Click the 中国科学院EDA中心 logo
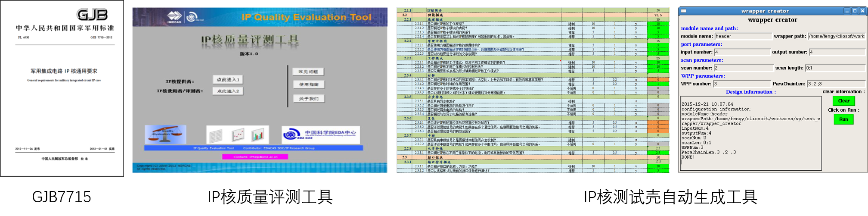Image resolution: width=868 pixels, height=216 pixels. tap(320, 135)
